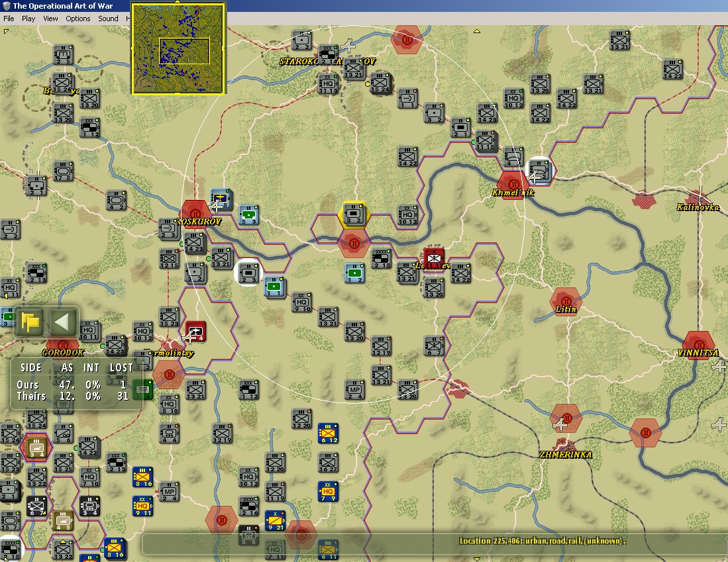Click the red objective hex at Proskurov

[195, 213]
